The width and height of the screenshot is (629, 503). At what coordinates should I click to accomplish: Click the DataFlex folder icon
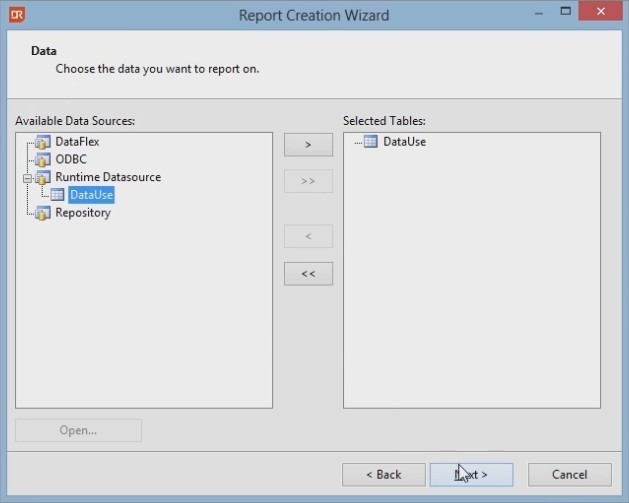pyautogui.click(x=42, y=142)
